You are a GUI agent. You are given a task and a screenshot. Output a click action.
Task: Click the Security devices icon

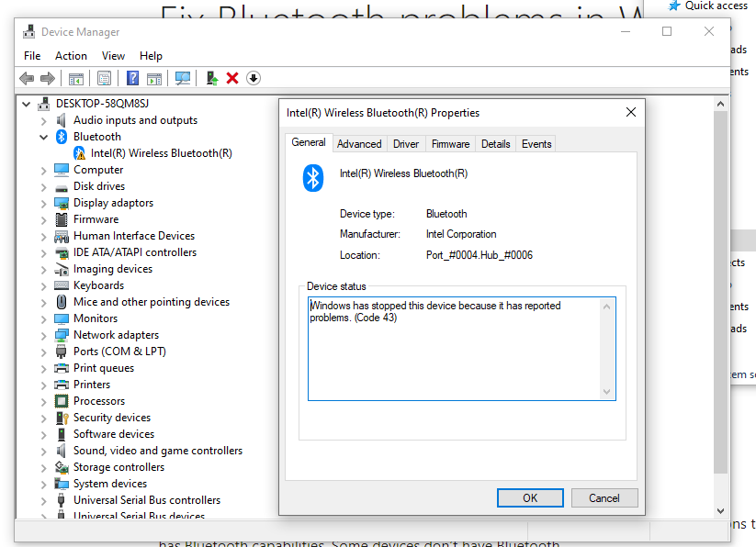(62, 418)
